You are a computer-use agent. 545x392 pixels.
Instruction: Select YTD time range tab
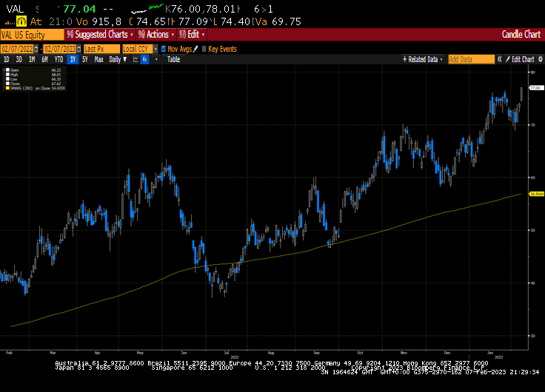(x=58, y=59)
